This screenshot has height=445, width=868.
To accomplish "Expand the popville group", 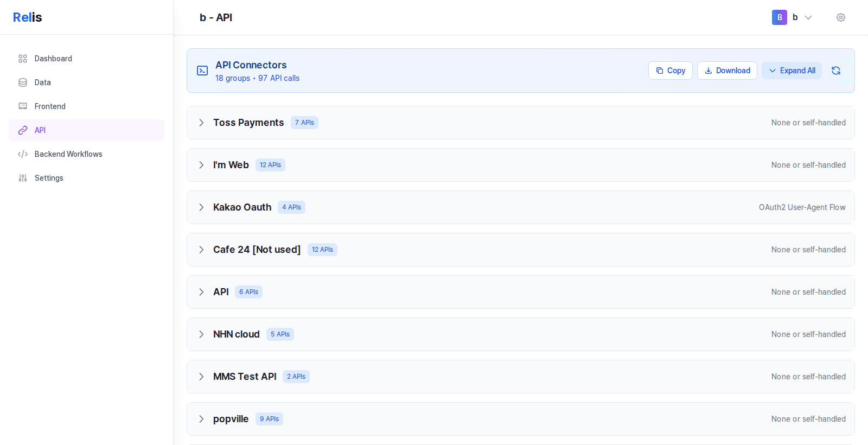I will click(201, 419).
